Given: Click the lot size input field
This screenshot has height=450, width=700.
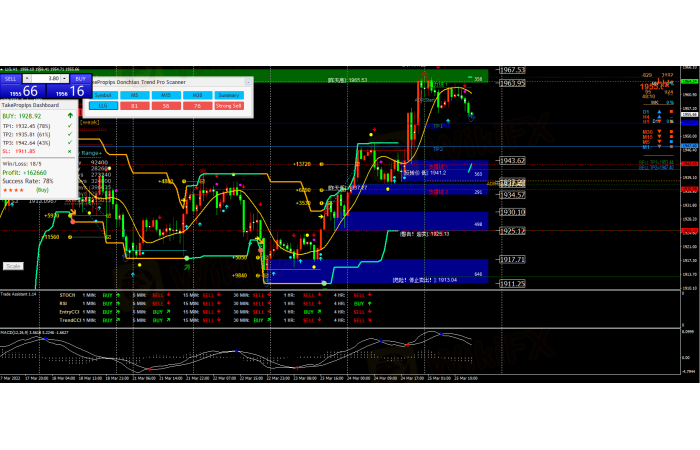Looking at the screenshot, I should point(45,77).
